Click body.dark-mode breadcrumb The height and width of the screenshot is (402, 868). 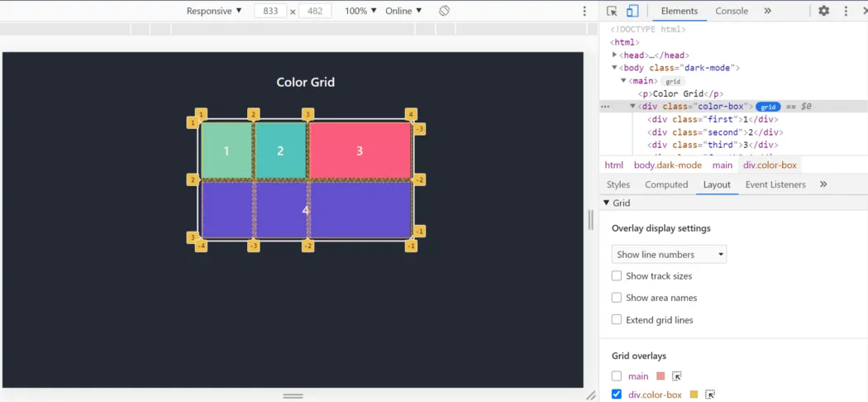tap(668, 165)
